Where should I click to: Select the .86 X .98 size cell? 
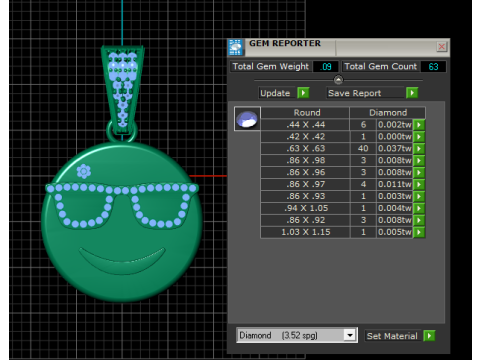[x=305, y=161]
